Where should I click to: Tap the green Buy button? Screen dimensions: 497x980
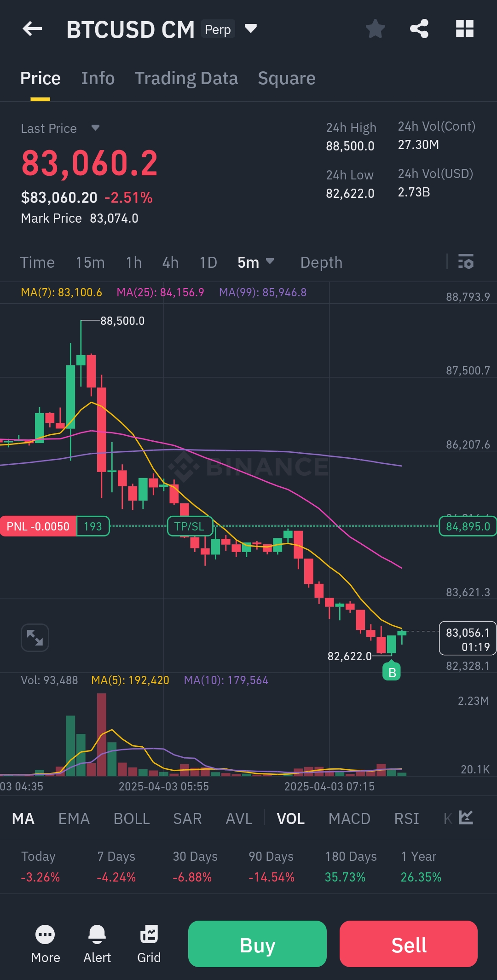click(x=257, y=944)
